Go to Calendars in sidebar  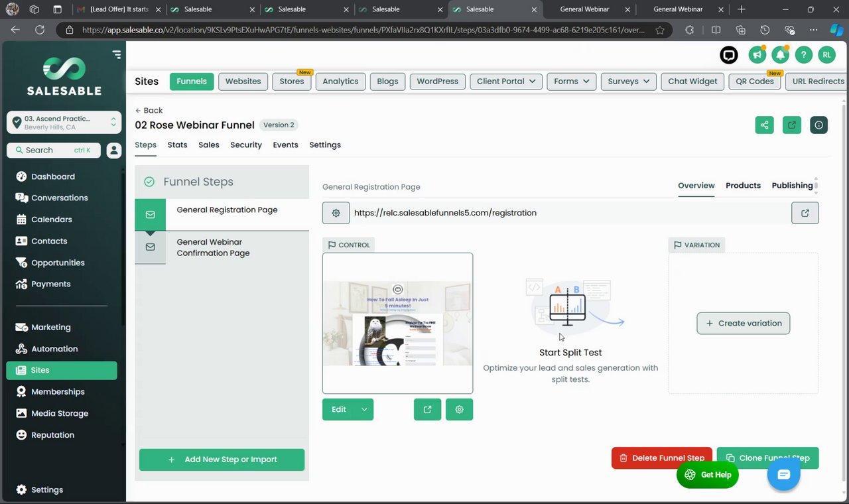44,220
